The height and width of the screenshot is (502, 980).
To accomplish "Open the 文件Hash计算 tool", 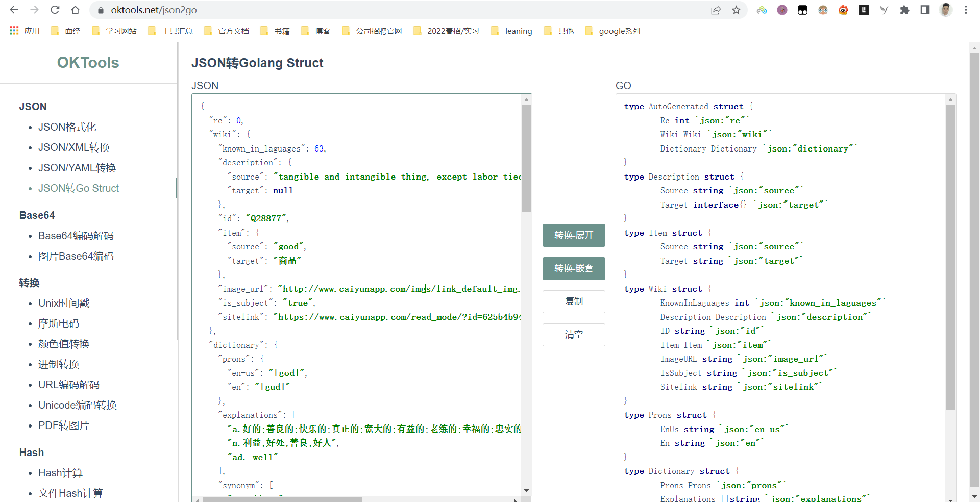I will [x=70, y=493].
